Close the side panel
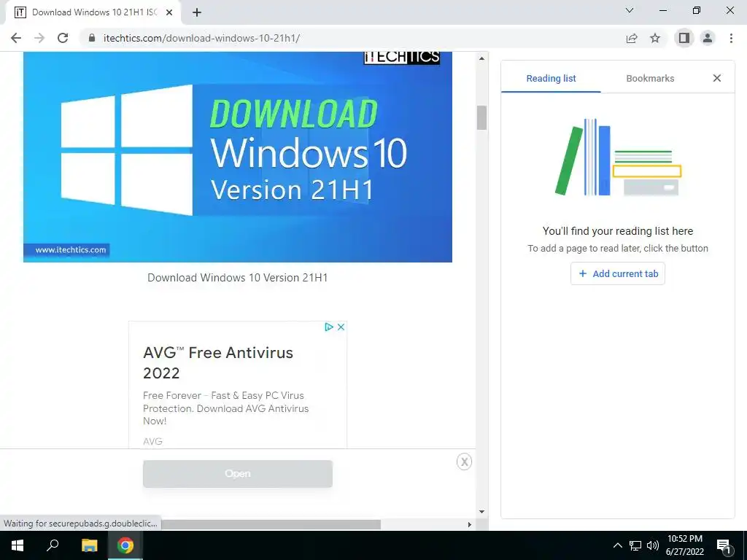This screenshot has height=560, width=747. (717, 78)
